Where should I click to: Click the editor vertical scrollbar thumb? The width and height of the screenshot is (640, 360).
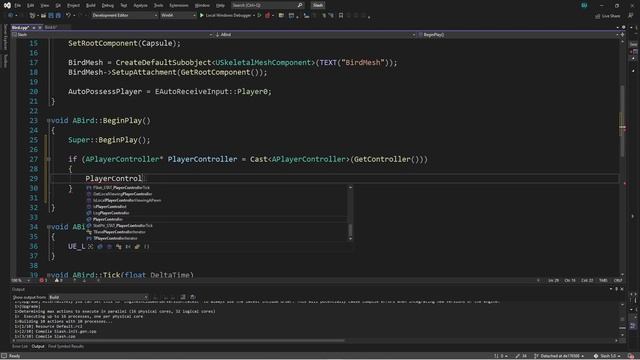(x=622, y=120)
